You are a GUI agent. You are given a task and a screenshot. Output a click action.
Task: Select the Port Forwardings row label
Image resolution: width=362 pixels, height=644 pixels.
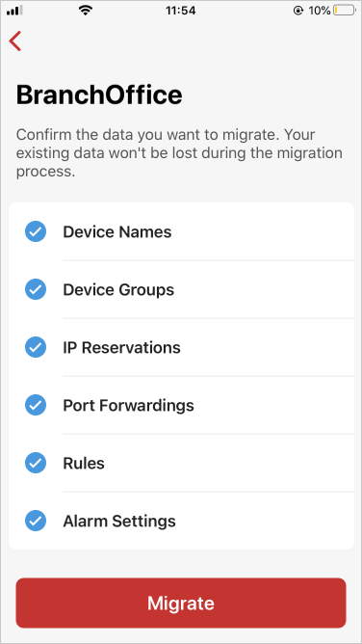click(128, 406)
